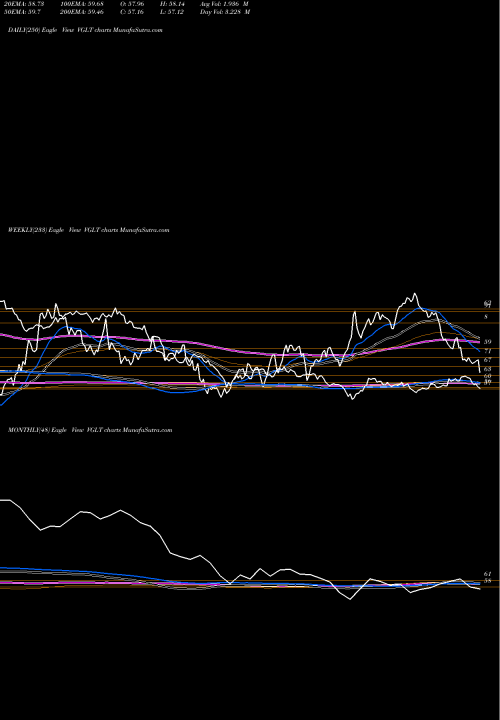Click the H: 58.14 high price
The image size is (500, 720).
coord(171,4)
